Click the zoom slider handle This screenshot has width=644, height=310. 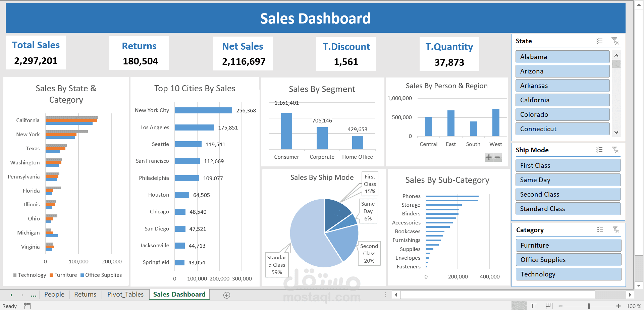tap(589, 306)
